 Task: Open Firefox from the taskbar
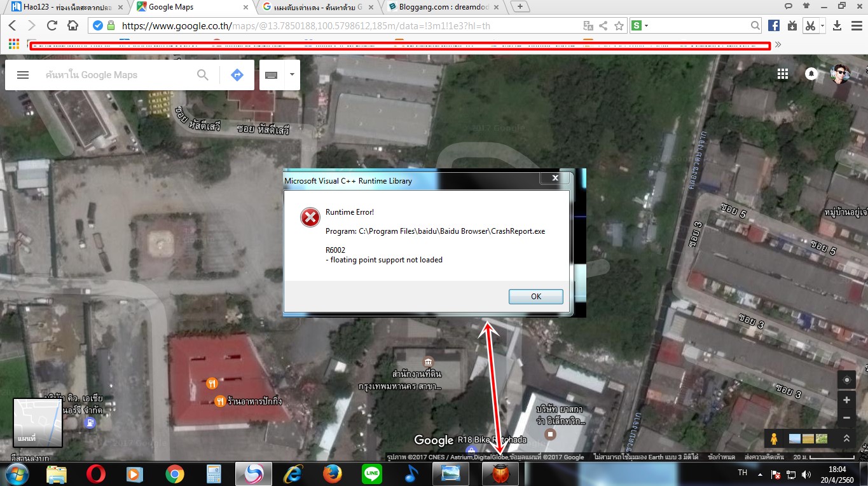coord(333,474)
